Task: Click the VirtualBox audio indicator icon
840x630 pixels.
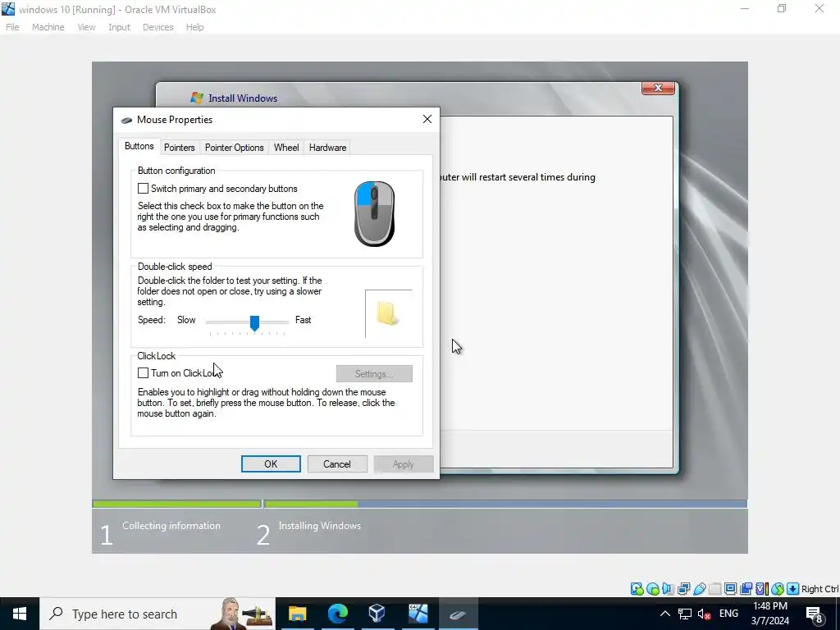Action: [x=668, y=589]
